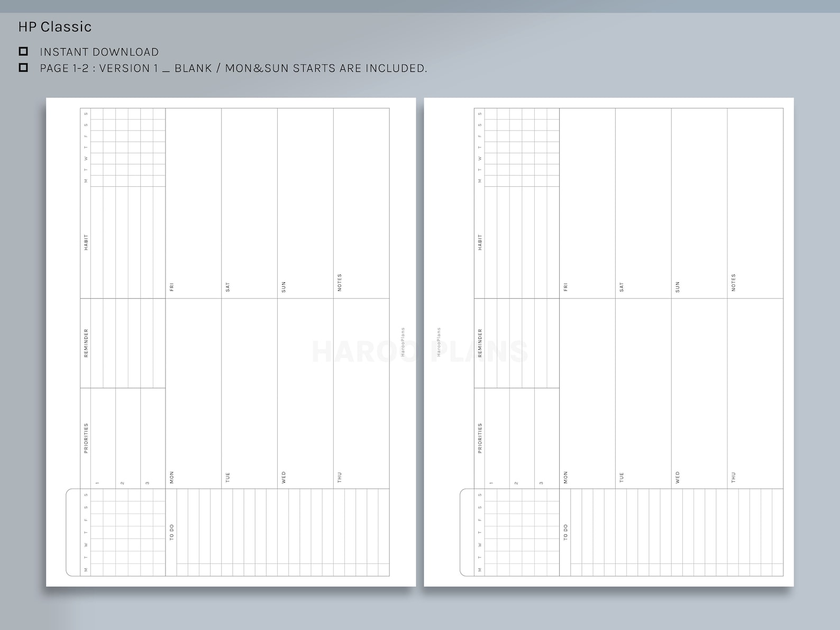Click HarooPlans credit on left page margin
840x630 pixels.
pyautogui.click(x=403, y=342)
